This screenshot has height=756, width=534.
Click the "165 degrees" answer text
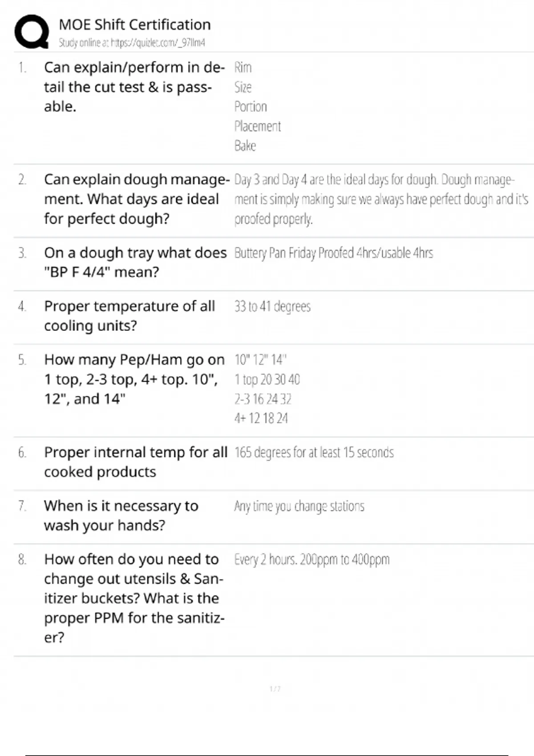314,453
